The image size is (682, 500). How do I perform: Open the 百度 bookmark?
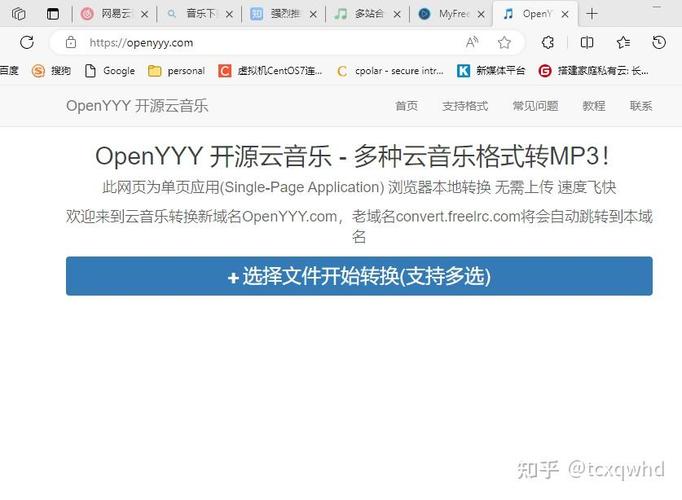tap(9, 70)
